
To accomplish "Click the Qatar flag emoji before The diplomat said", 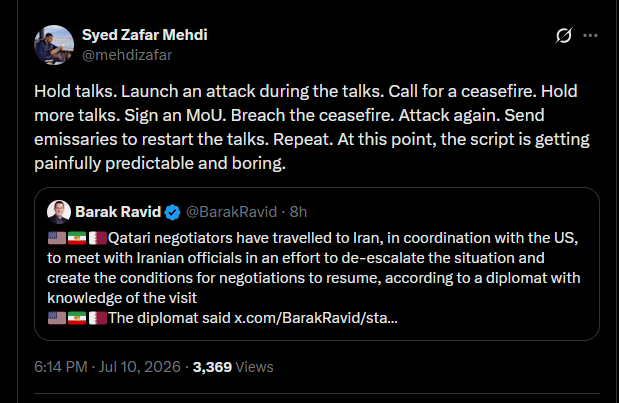I will coord(98,318).
